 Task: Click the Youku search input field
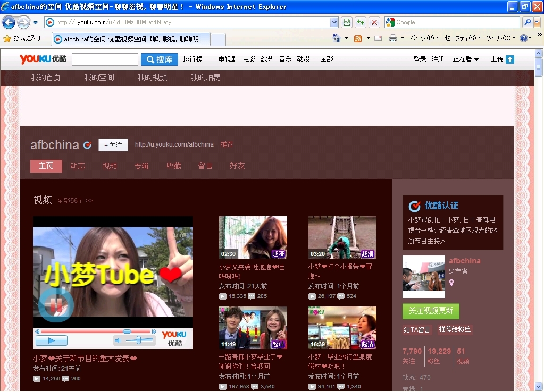[x=105, y=59]
